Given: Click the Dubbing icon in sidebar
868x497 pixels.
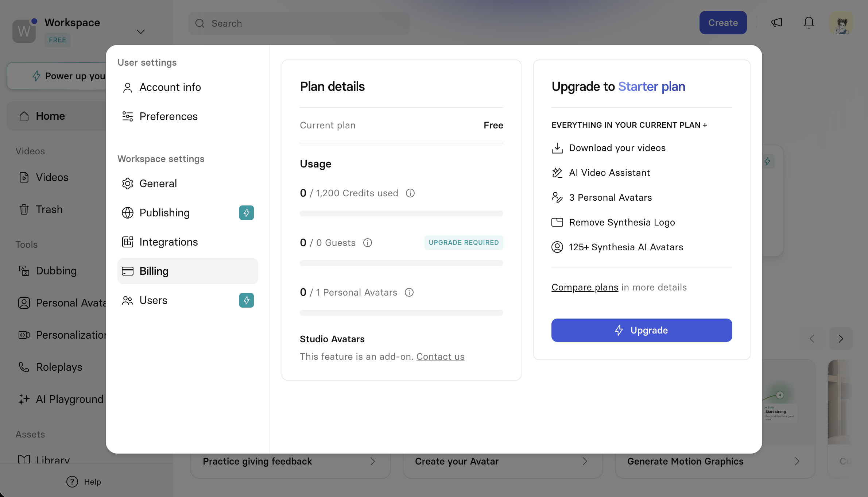Looking at the screenshot, I should click(x=24, y=271).
